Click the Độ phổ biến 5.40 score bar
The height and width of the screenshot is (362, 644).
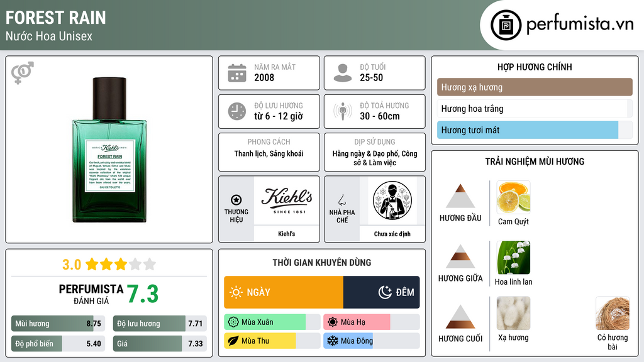click(58, 344)
